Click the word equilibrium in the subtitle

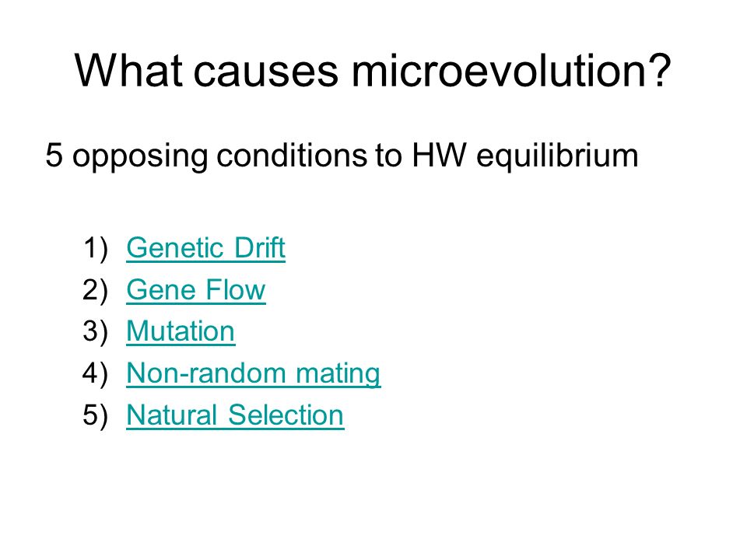coord(557,156)
